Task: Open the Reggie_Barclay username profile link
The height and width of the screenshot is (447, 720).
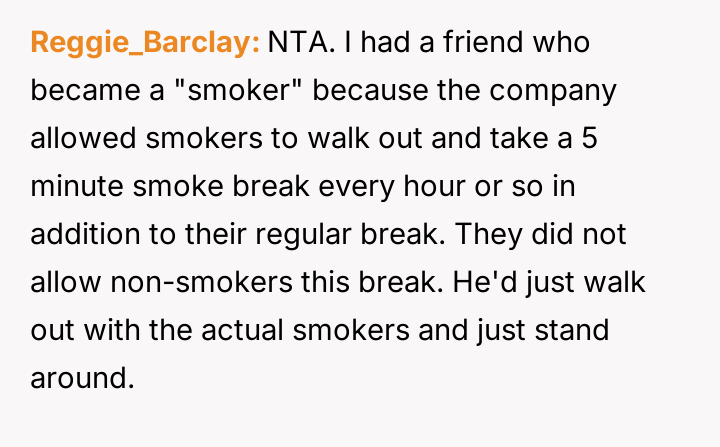Action: (x=145, y=43)
